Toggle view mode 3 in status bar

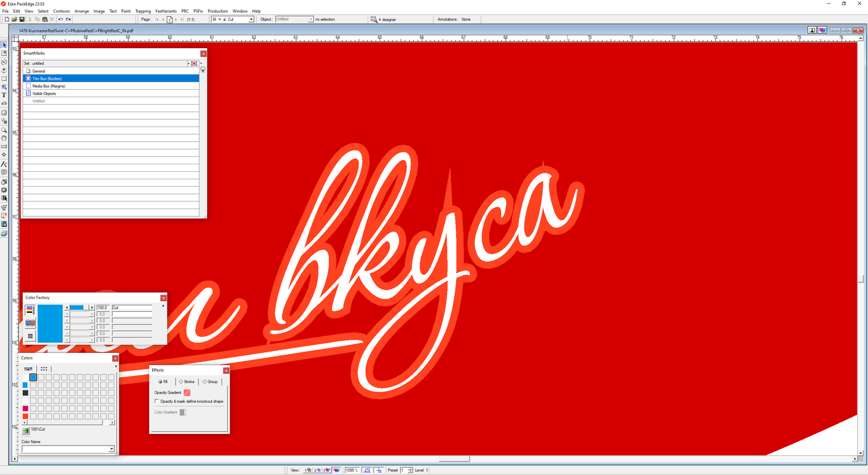coord(327,470)
